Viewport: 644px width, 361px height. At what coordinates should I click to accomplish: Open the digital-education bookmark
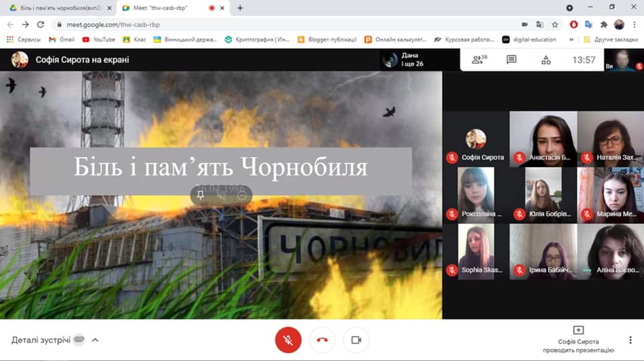coord(529,40)
